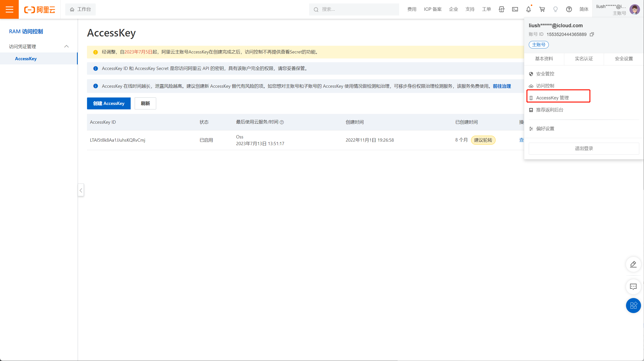Open the 支持 support menu
The width and height of the screenshot is (644, 361).
coord(470,9)
